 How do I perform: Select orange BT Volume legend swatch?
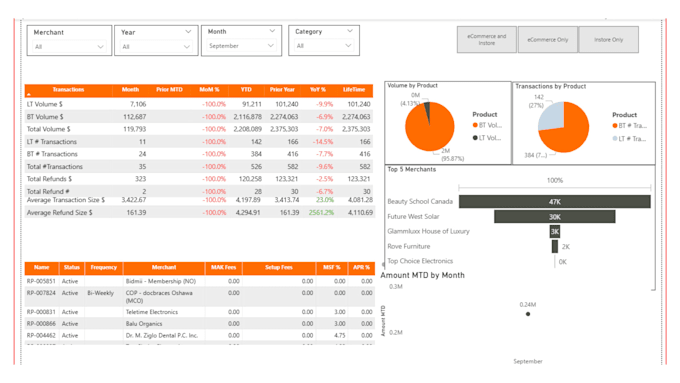click(x=475, y=125)
